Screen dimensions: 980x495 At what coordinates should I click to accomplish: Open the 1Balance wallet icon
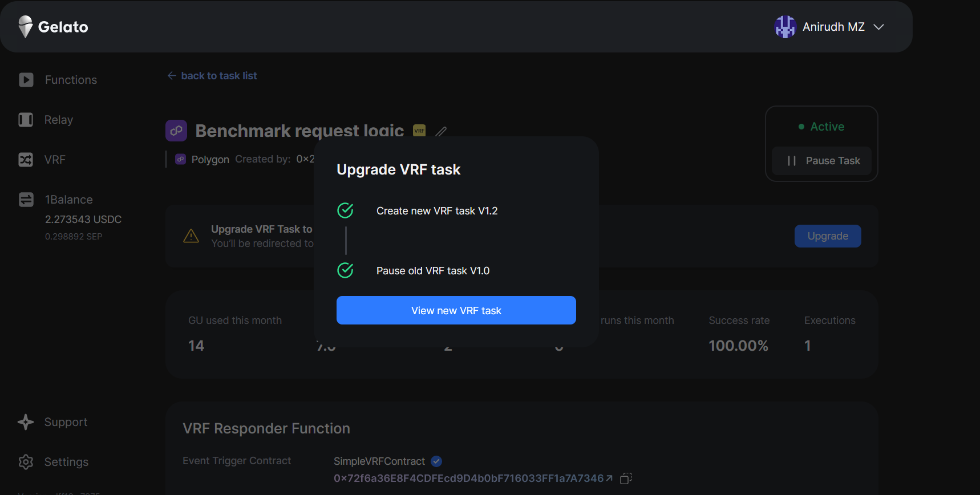[26, 200]
